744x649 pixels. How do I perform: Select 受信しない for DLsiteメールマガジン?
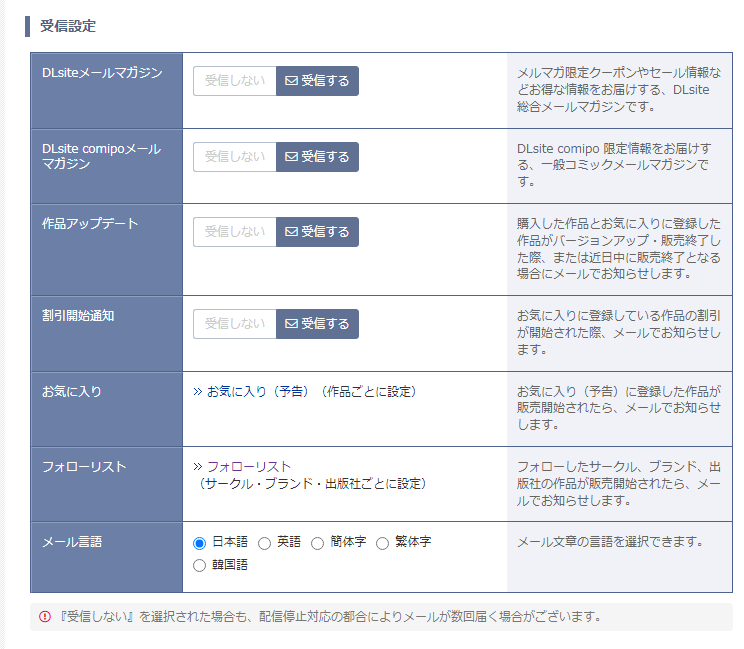(235, 81)
